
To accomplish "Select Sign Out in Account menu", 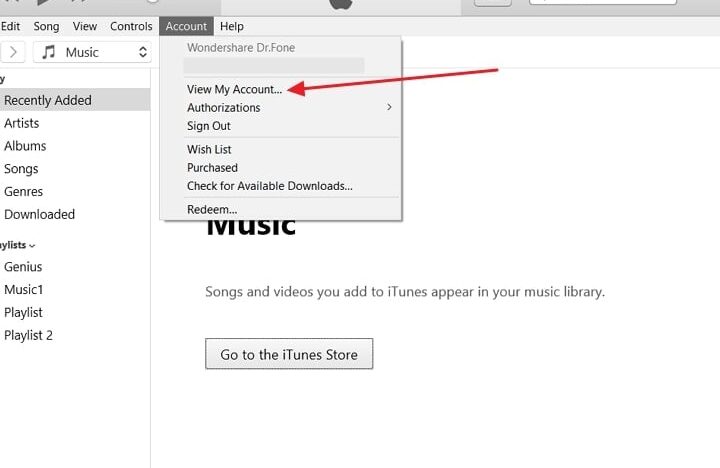I will [x=281, y=126].
